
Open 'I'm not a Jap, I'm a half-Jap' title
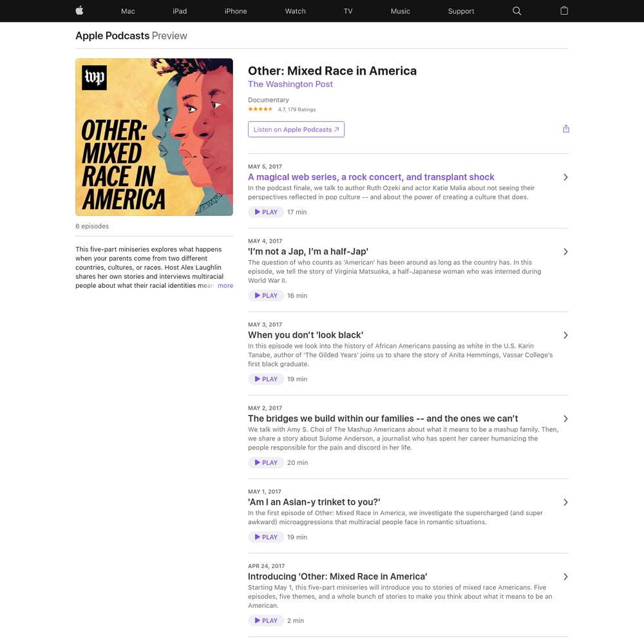click(x=308, y=252)
